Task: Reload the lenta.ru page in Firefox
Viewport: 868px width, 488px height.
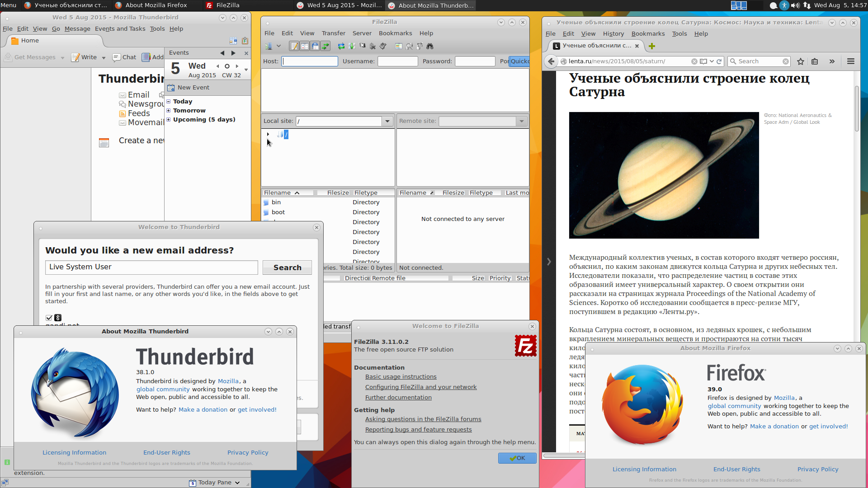Action: click(719, 61)
